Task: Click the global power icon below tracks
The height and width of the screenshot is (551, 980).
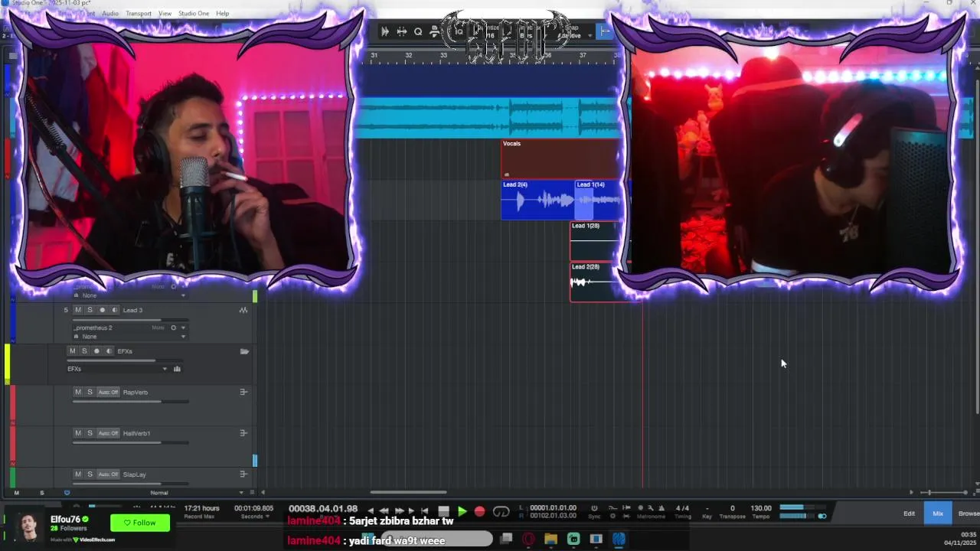Action: pos(67,493)
